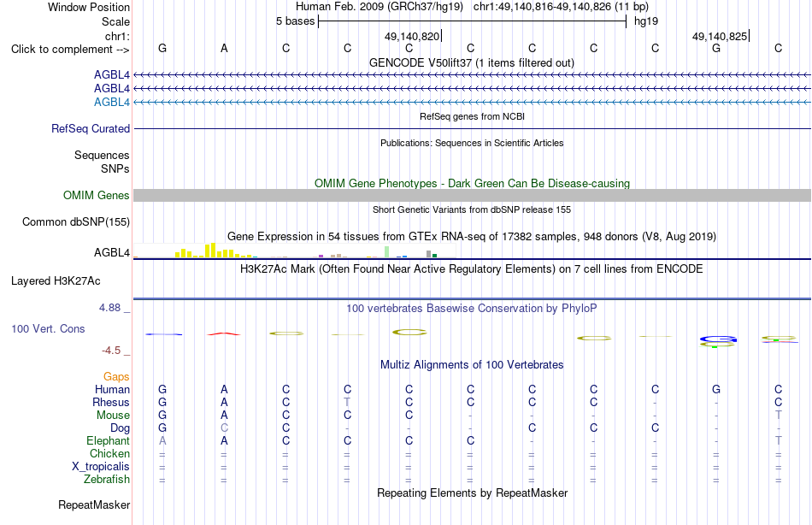The image size is (812, 525).
Task: Click the T base in the Rhesus row
Action: (347, 402)
